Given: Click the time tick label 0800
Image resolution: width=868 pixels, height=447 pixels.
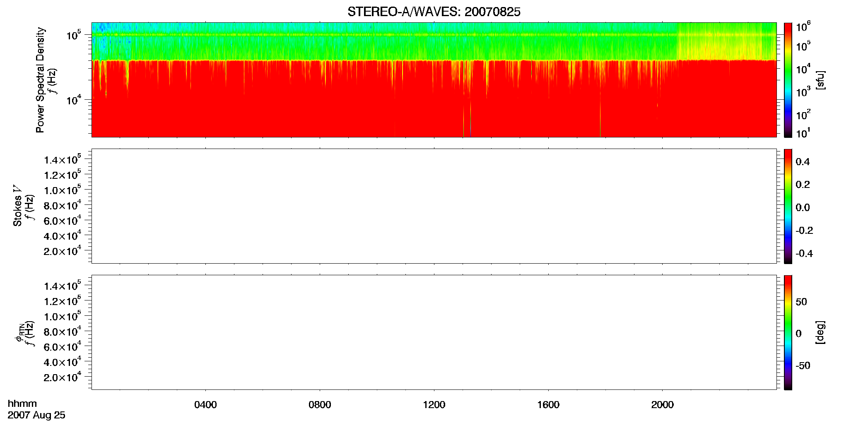Looking at the screenshot, I should [320, 405].
